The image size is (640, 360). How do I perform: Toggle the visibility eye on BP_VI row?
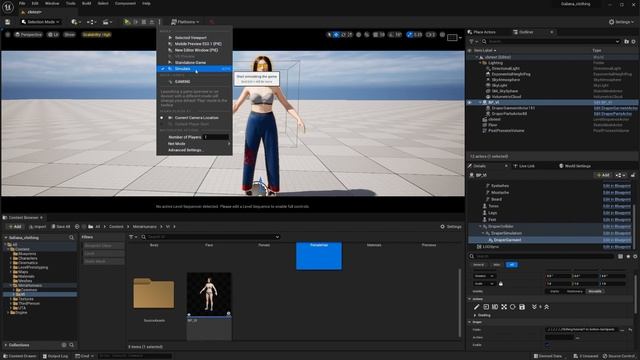470,102
